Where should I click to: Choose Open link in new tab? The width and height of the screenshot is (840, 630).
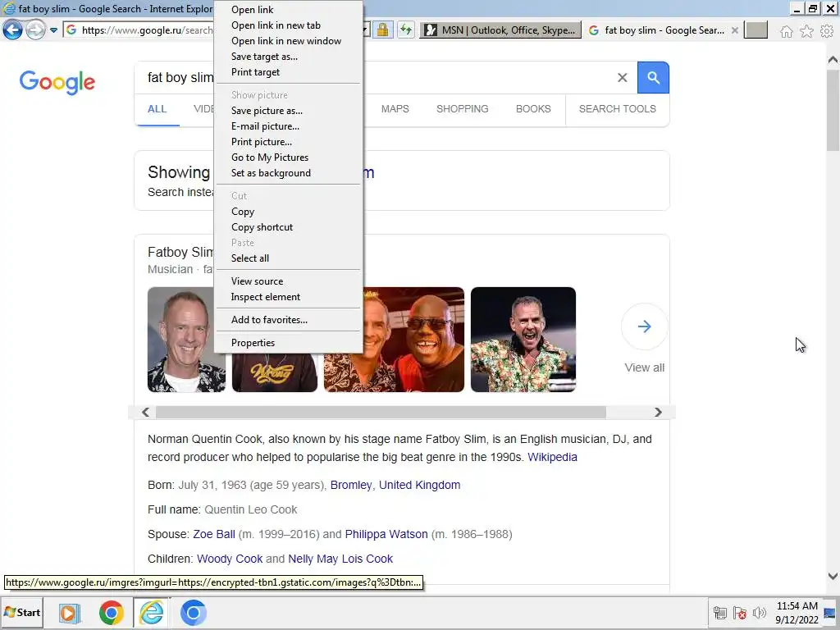(288, 25)
